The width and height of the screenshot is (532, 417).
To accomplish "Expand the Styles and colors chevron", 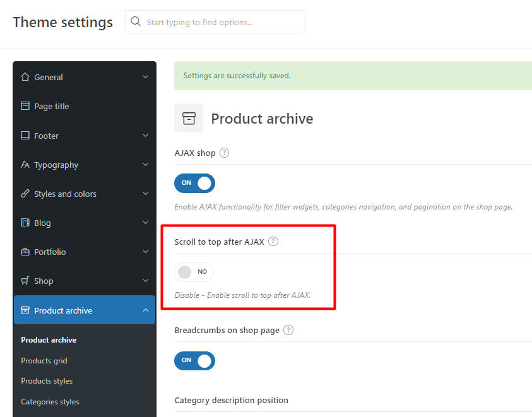I will [x=146, y=194].
